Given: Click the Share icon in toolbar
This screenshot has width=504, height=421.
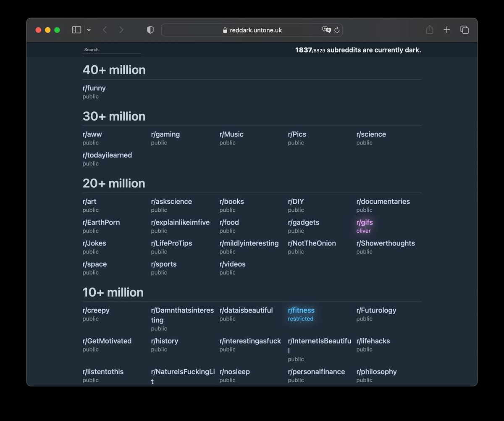Looking at the screenshot, I should coord(429,29).
